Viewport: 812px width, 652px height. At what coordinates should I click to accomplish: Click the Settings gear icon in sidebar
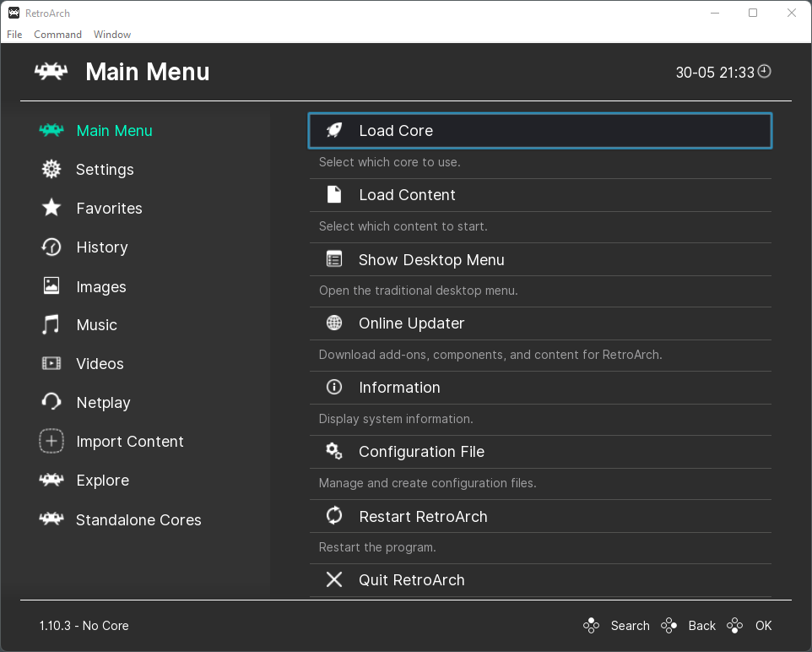click(51, 169)
